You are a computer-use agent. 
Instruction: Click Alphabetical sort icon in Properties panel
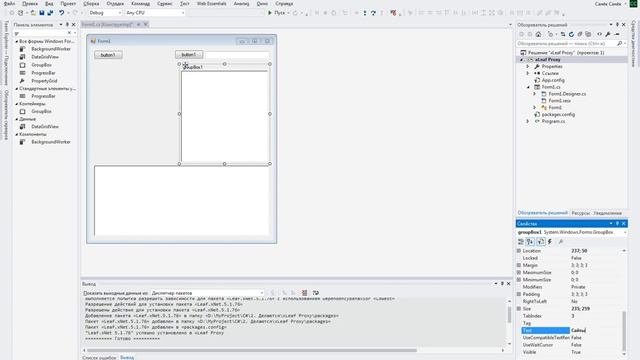click(530, 242)
